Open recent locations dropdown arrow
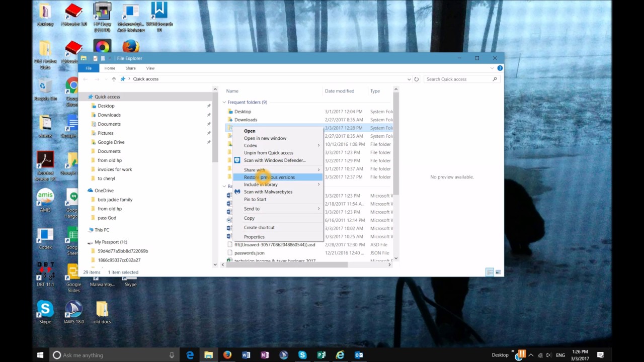644x362 pixels. (105, 79)
